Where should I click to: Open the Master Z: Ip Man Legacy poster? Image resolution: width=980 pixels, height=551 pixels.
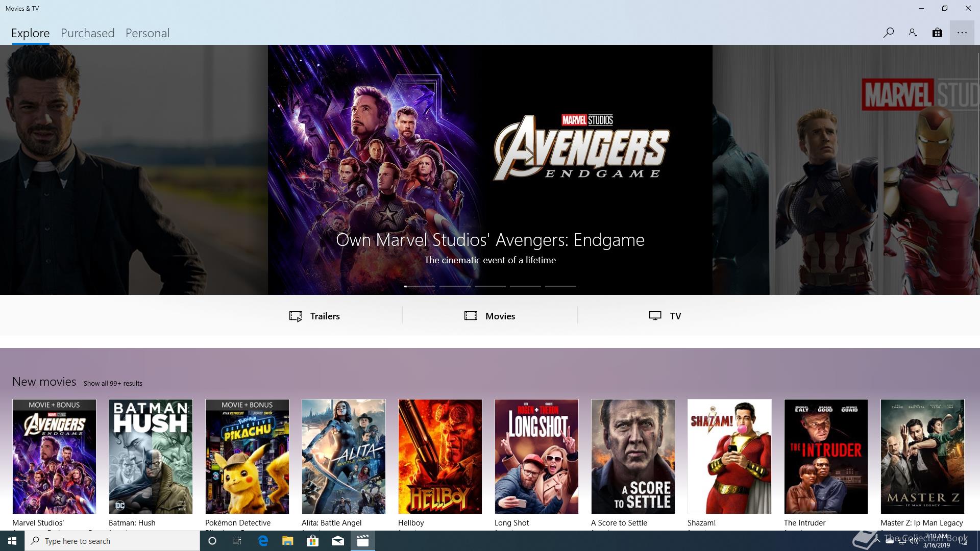tap(922, 457)
